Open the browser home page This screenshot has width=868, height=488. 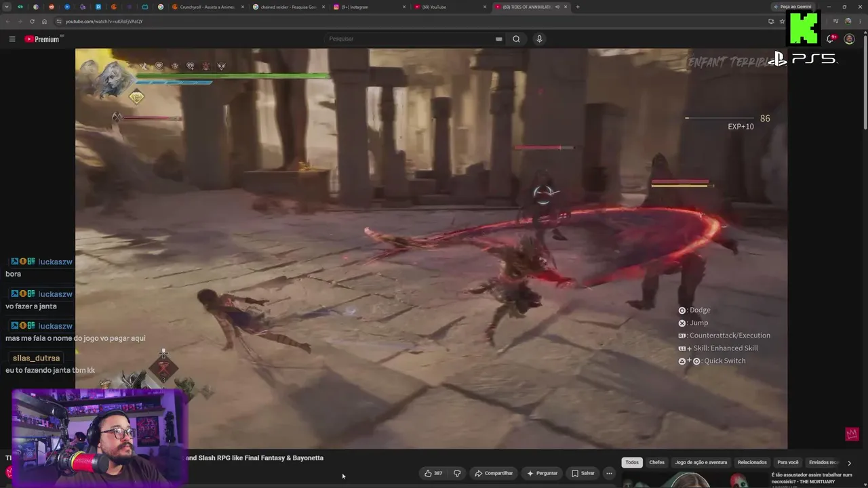[44, 21]
